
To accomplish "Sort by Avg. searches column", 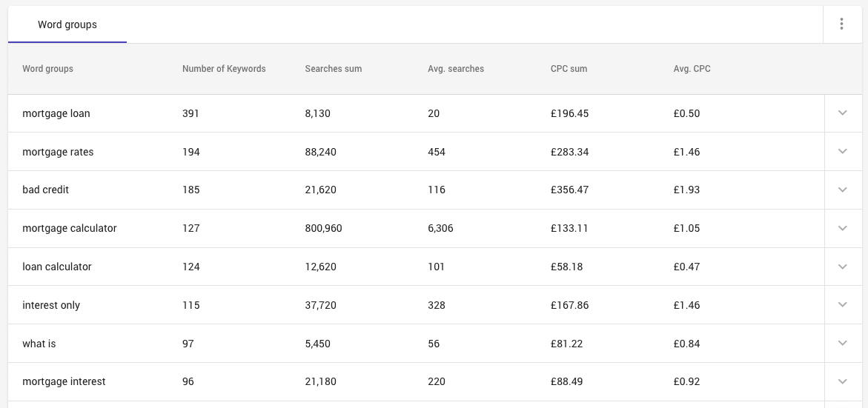I will (456, 69).
